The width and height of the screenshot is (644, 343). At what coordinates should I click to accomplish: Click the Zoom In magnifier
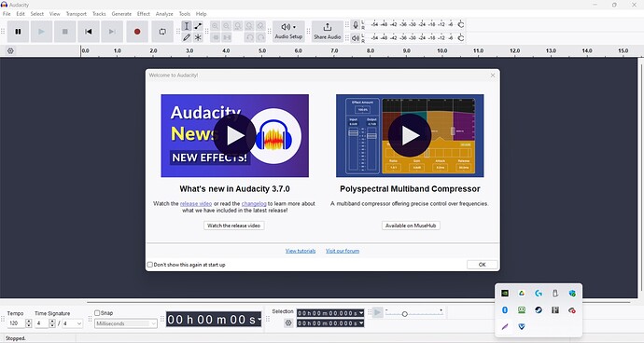(x=216, y=26)
